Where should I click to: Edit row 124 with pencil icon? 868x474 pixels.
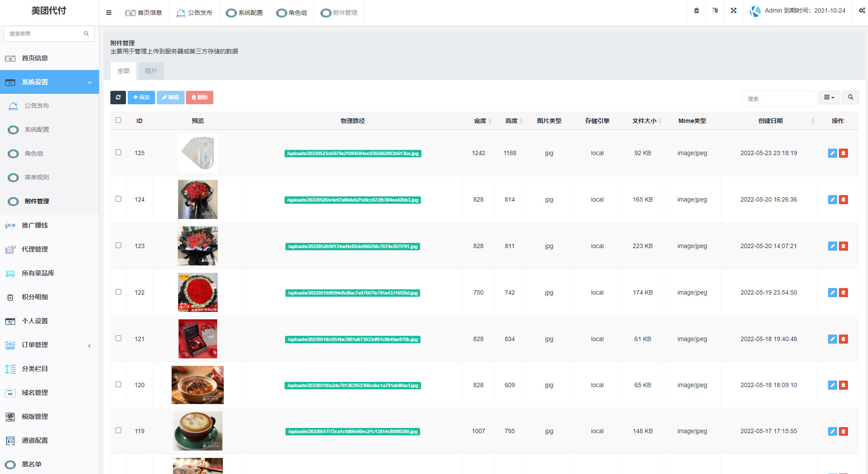click(x=832, y=199)
